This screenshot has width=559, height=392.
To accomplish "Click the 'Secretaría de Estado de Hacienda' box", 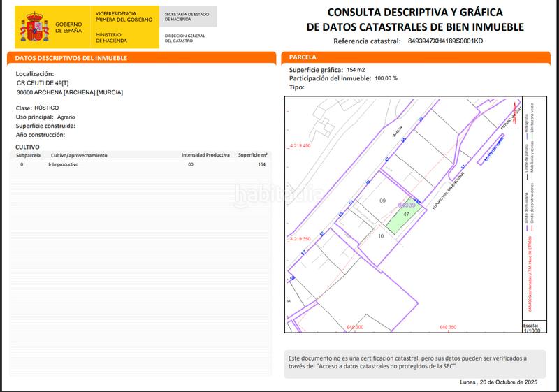I will (188, 17).
